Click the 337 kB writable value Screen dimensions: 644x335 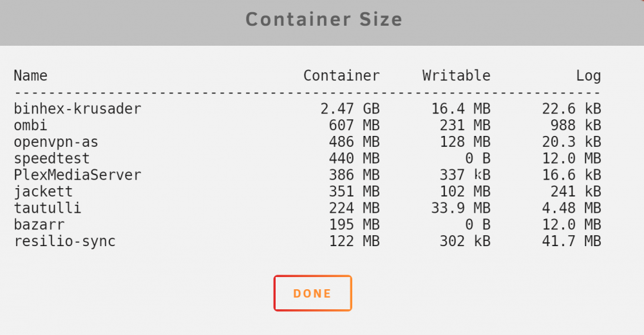[465, 175]
